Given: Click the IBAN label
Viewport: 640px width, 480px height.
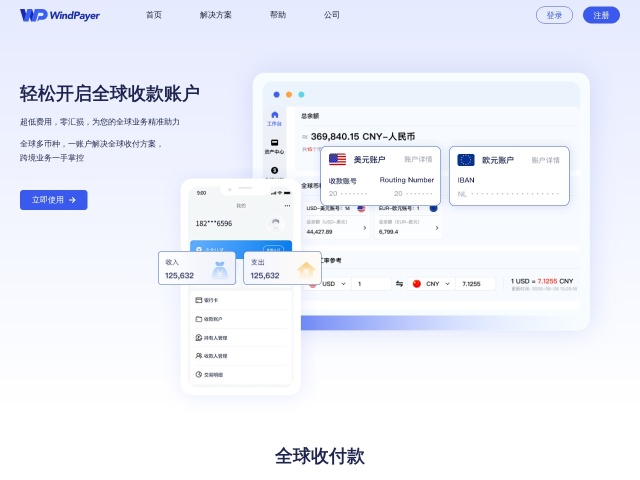Looking at the screenshot, I should 466,180.
